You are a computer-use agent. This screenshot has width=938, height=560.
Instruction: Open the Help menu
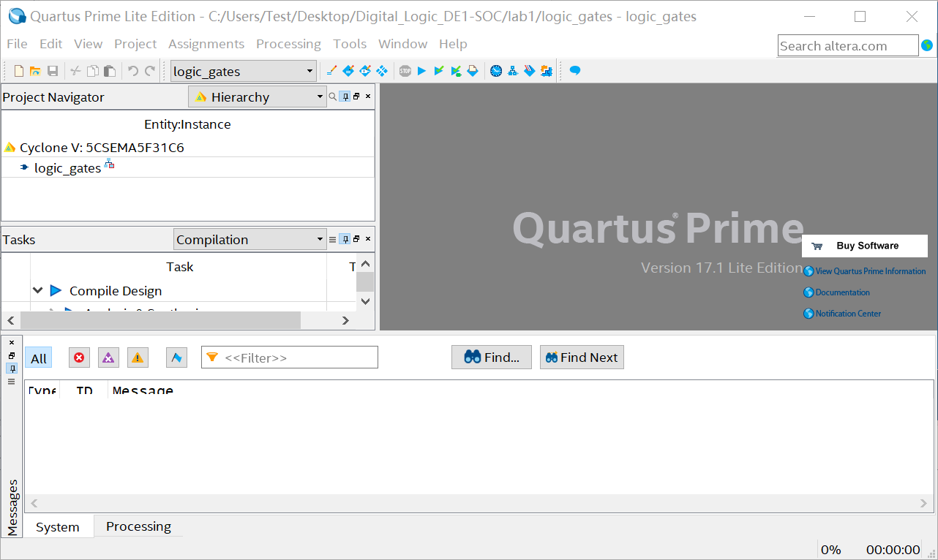(x=453, y=44)
